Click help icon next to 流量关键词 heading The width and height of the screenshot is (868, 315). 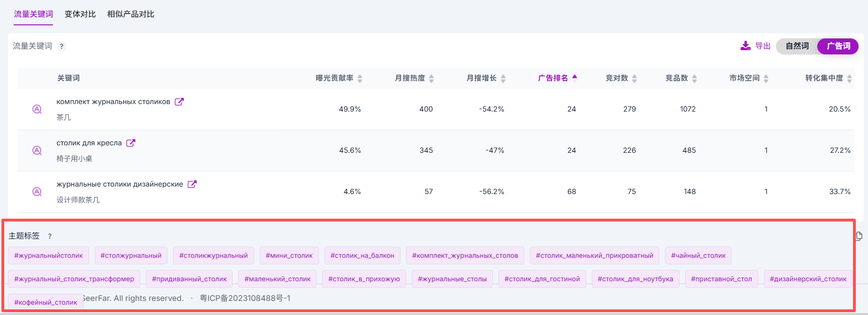coord(61,46)
